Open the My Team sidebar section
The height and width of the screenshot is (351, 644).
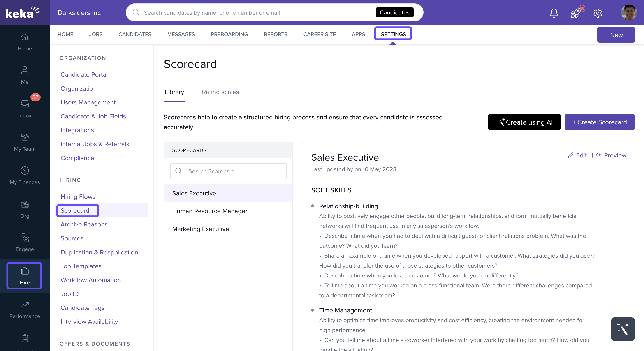[x=25, y=142]
